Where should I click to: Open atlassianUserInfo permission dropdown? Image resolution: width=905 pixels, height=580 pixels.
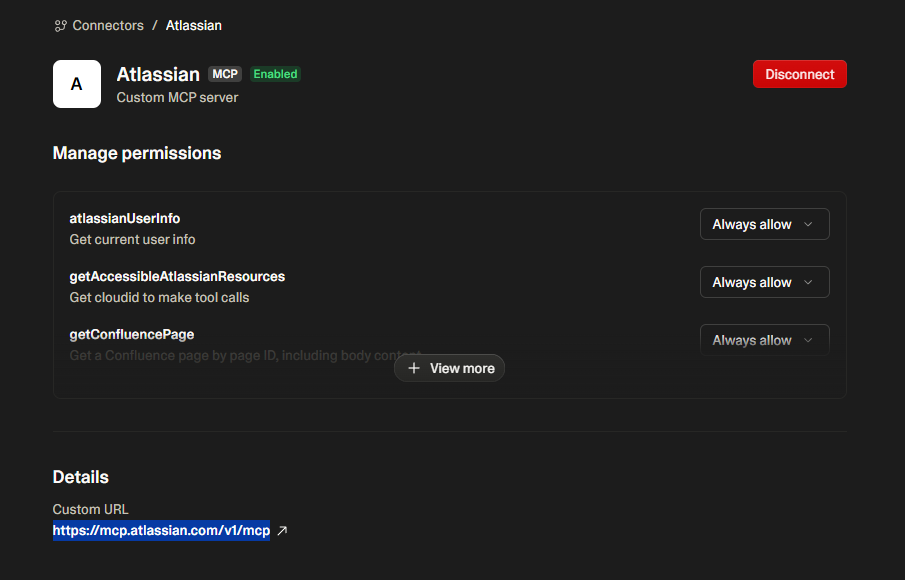[x=764, y=224]
